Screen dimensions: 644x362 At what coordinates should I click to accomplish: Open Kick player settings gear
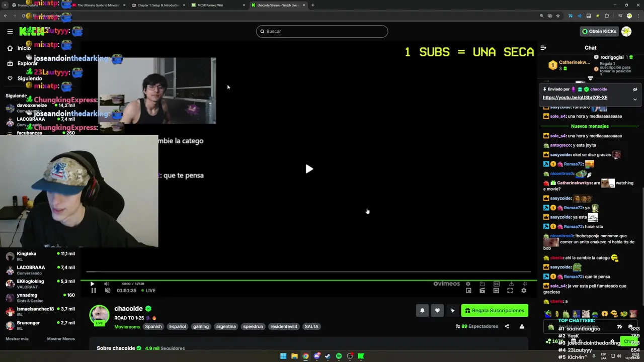524,291
